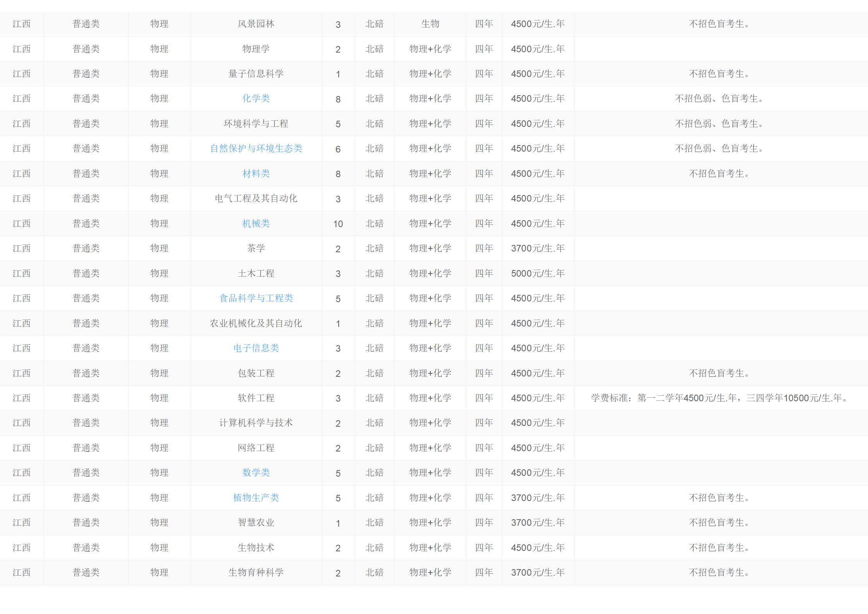This screenshot has height=614, width=868.
Task: Click the enrollment number 10 for 机械类
Action: point(338,224)
